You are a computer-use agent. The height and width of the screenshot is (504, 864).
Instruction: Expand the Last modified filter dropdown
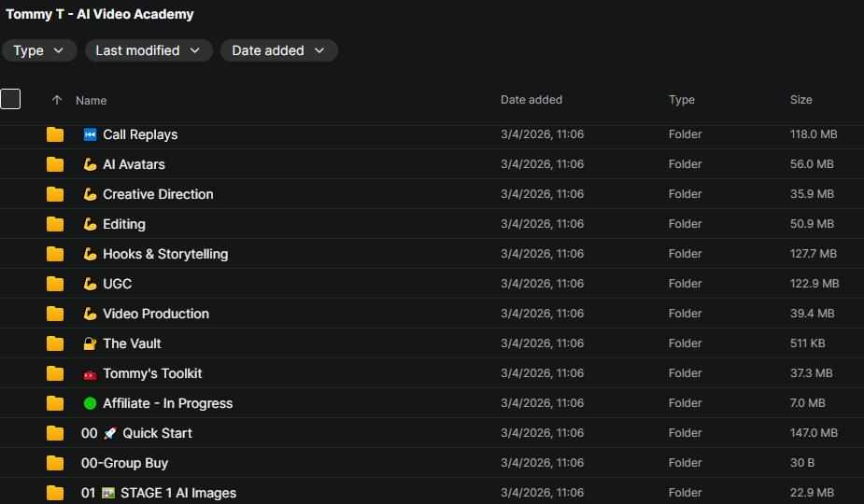(149, 50)
